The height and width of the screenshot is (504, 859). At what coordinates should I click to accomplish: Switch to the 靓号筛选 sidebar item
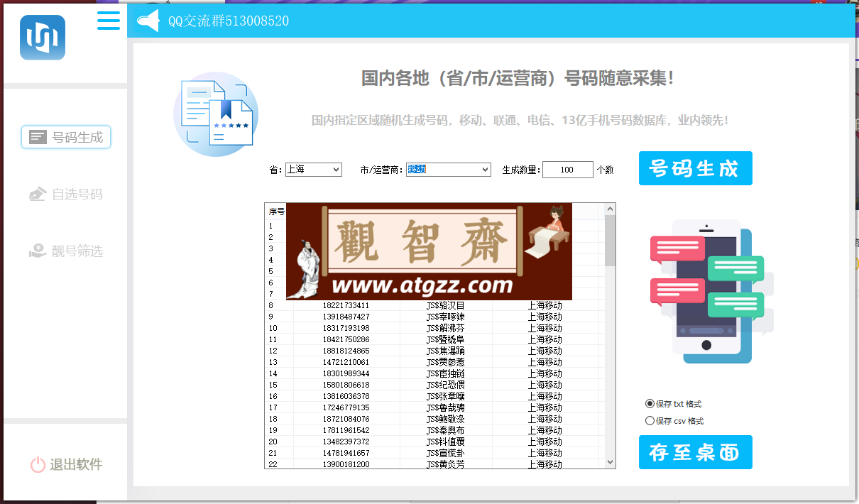pos(66,251)
